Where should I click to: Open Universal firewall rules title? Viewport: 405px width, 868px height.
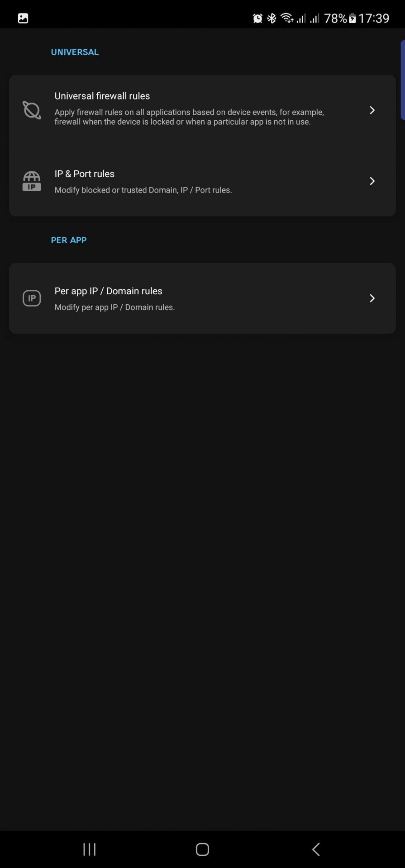[102, 96]
